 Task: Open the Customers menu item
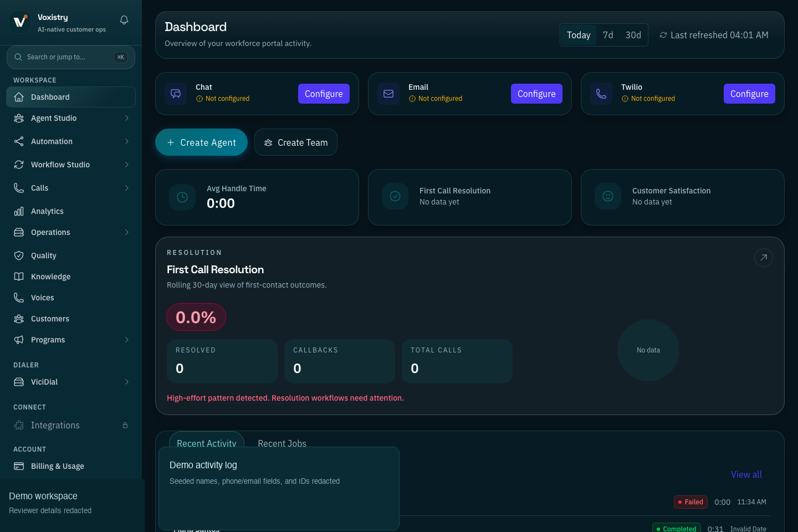tap(71, 319)
